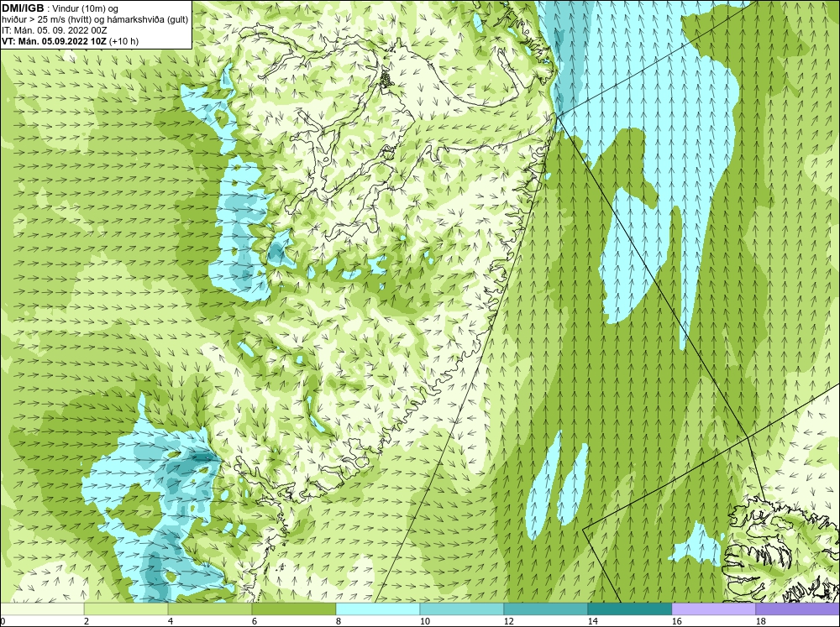Click the 10–12 m/s cyan legend swatch

coord(462,609)
